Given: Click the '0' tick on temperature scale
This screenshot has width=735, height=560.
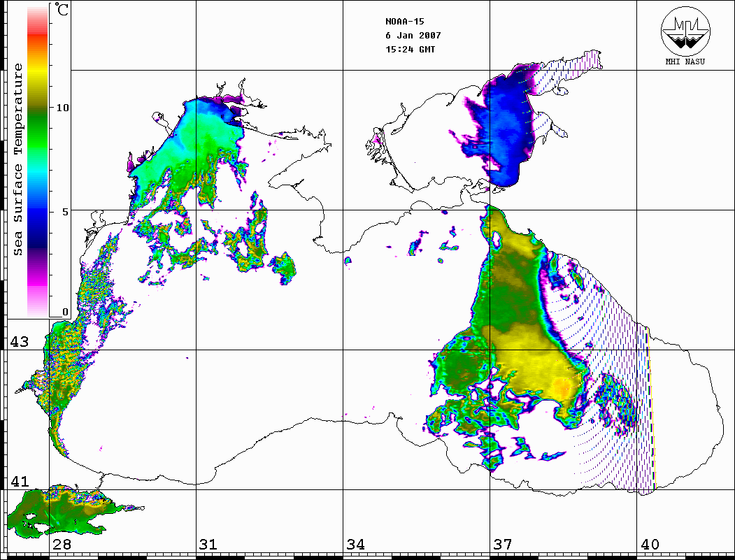Looking at the screenshot, I should click(x=66, y=312).
